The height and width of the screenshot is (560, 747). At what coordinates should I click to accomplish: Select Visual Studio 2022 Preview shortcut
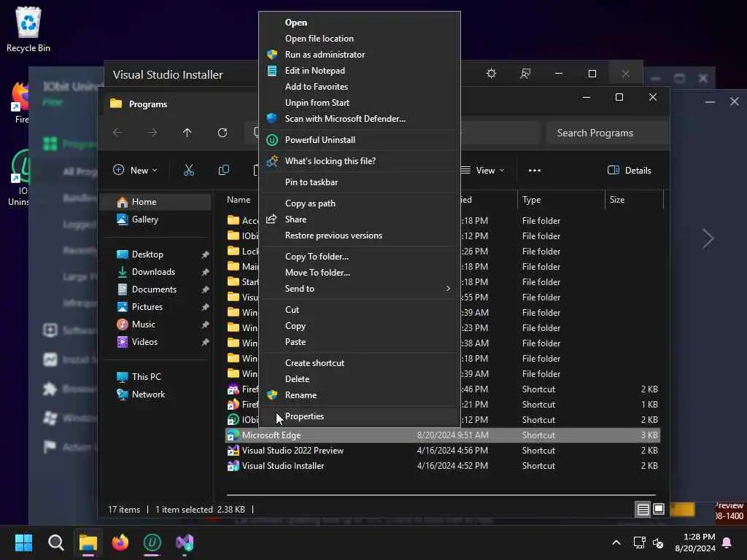coord(293,451)
